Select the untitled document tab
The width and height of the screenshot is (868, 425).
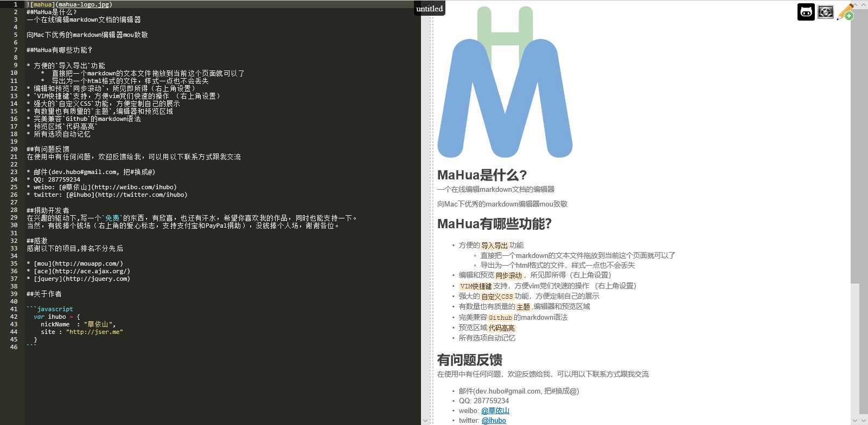(430, 9)
